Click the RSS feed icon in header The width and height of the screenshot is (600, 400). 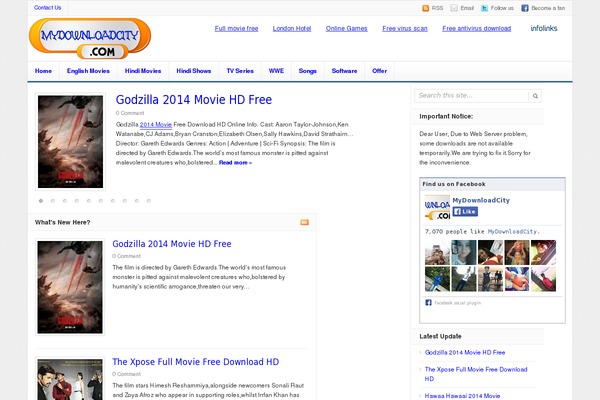point(425,8)
